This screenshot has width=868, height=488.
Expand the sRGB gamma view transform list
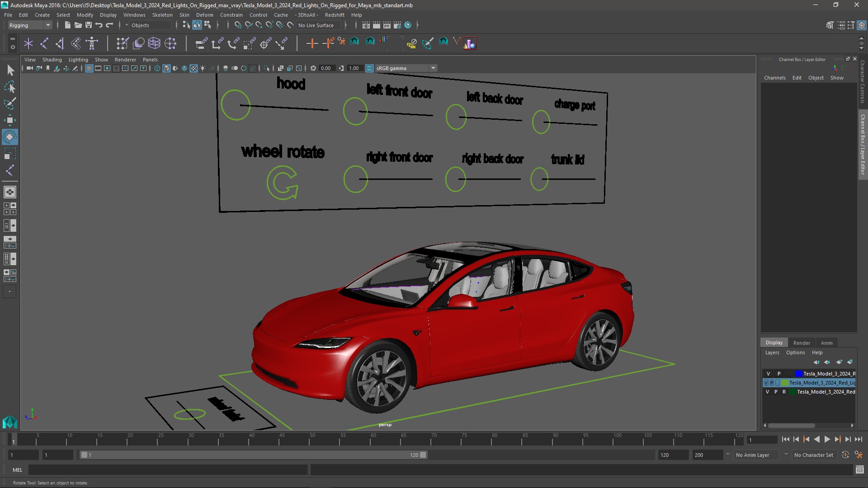tap(433, 68)
